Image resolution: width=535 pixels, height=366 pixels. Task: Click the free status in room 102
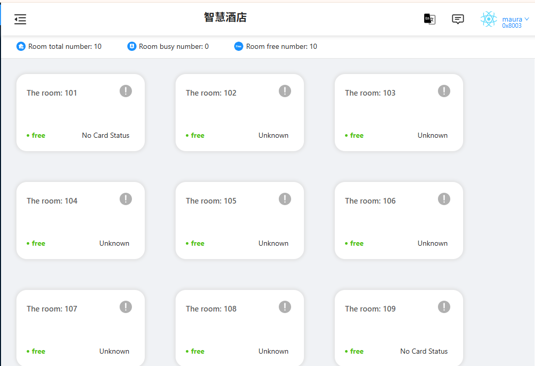pos(195,135)
